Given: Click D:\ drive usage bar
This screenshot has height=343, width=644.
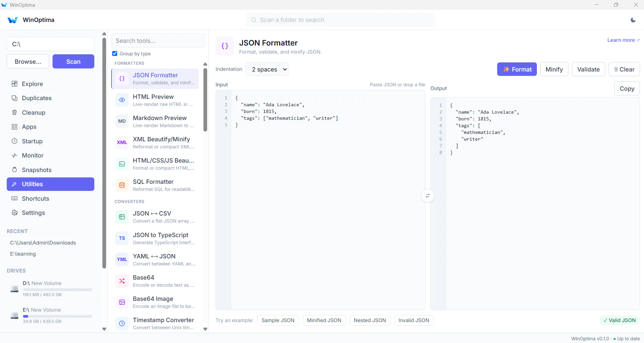Looking at the screenshot, I should pos(57,290).
